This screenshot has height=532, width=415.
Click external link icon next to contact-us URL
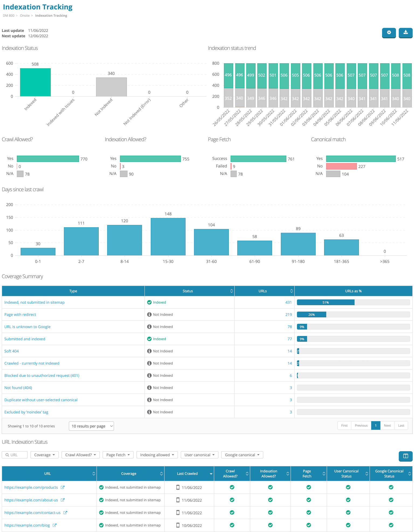65,513
